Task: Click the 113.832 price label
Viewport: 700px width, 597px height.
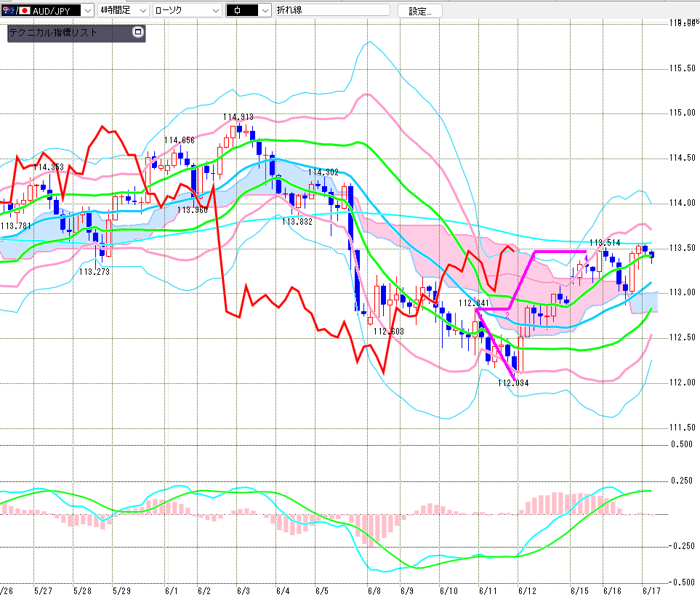Action: (x=297, y=222)
